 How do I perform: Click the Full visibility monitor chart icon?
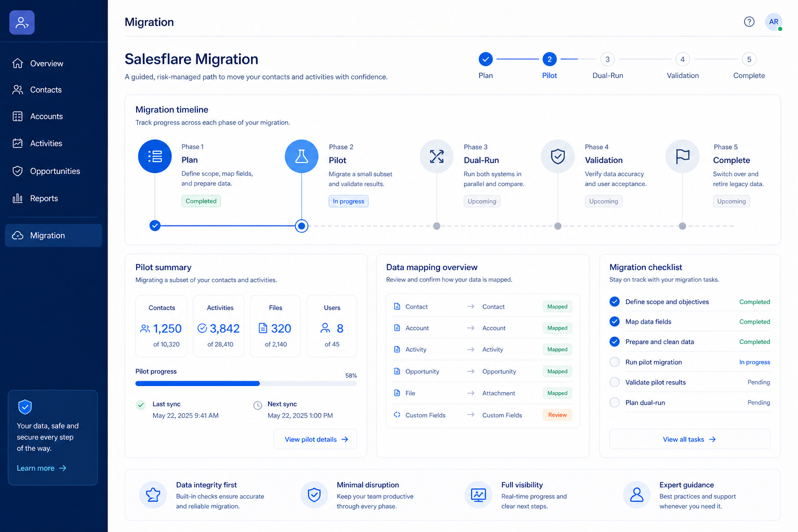pos(478,495)
